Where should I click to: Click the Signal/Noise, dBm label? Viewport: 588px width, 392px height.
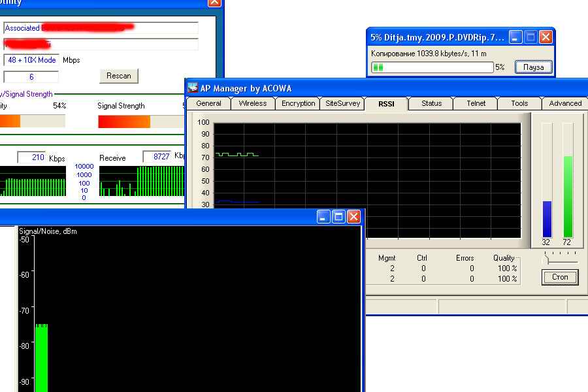coord(48,231)
